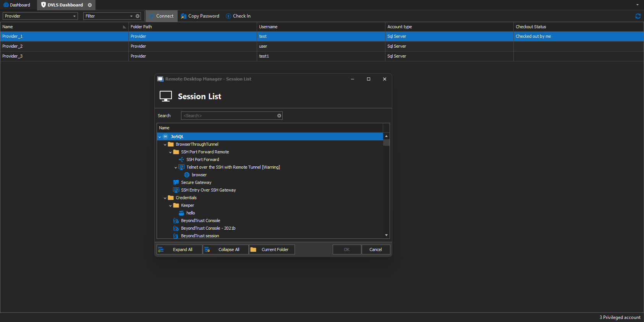Click Cancel in the Session List dialog
This screenshot has height=322, width=644.
click(375, 250)
